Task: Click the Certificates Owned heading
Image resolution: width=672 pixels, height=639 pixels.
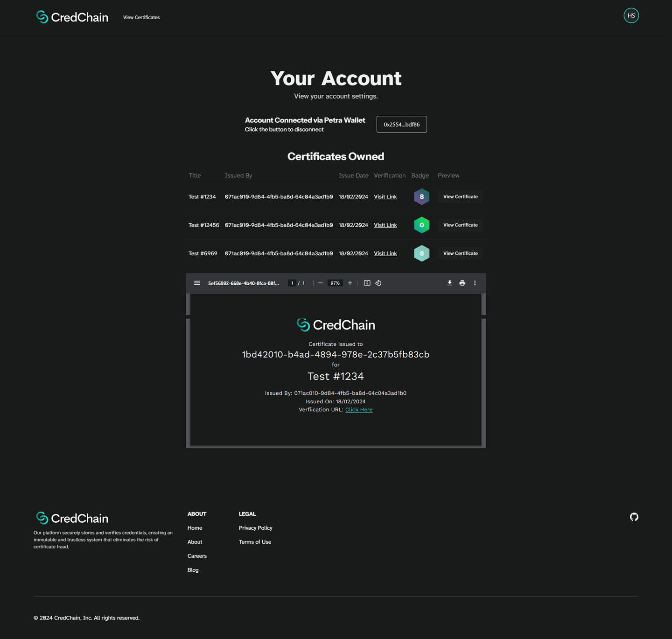Action: pos(336,156)
